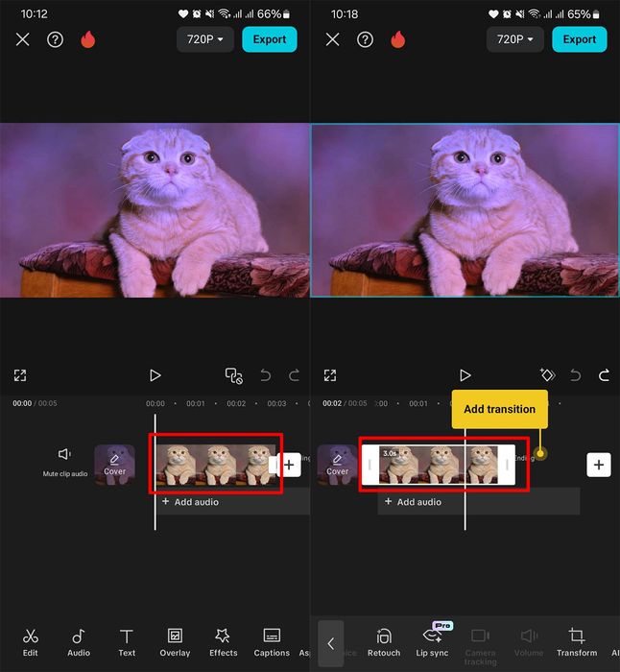Toggle fullscreen preview in left screenshot
This screenshot has width=620, height=672.
(20, 375)
